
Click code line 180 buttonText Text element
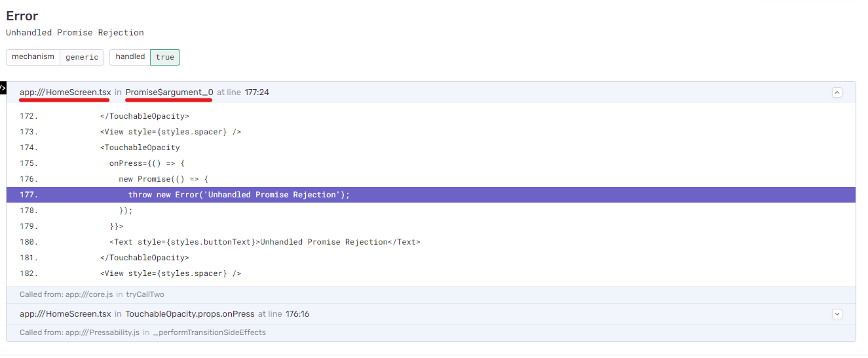pos(265,242)
